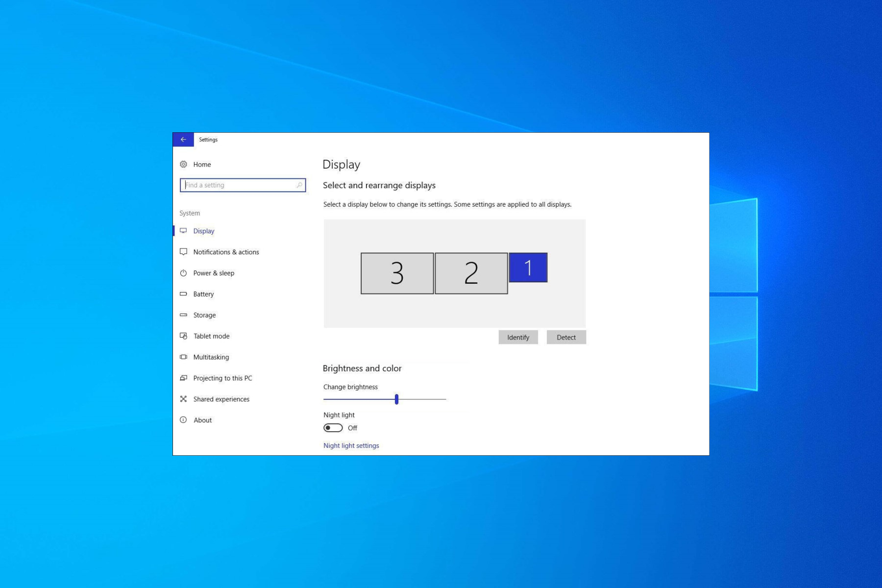Click the 'System' sidebar heading
882x588 pixels.
[x=190, y=213]
